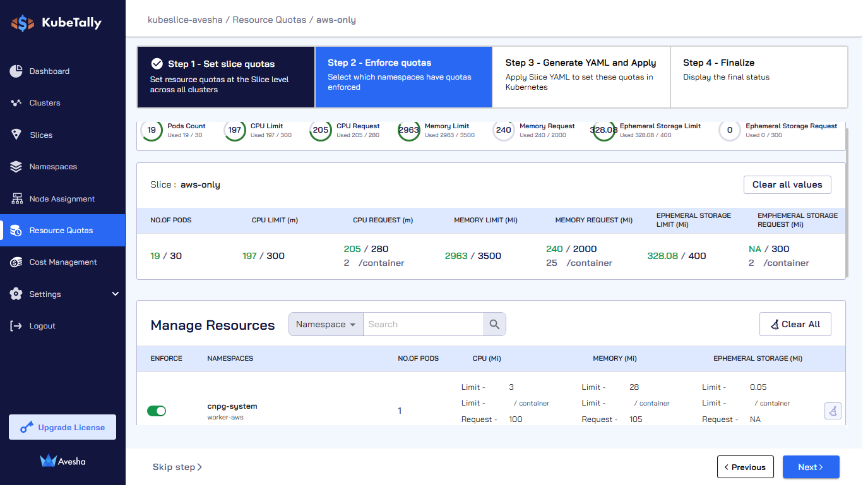This screenshot has width=868, height=494.
Task: Click the Resource Quotas sidebar icon
Action: 16,231
